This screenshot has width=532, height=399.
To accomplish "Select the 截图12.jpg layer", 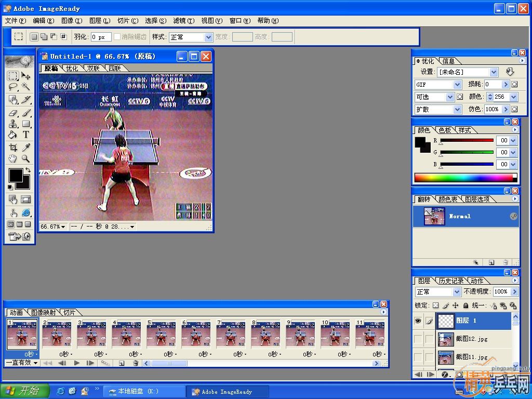I will 474,339.
